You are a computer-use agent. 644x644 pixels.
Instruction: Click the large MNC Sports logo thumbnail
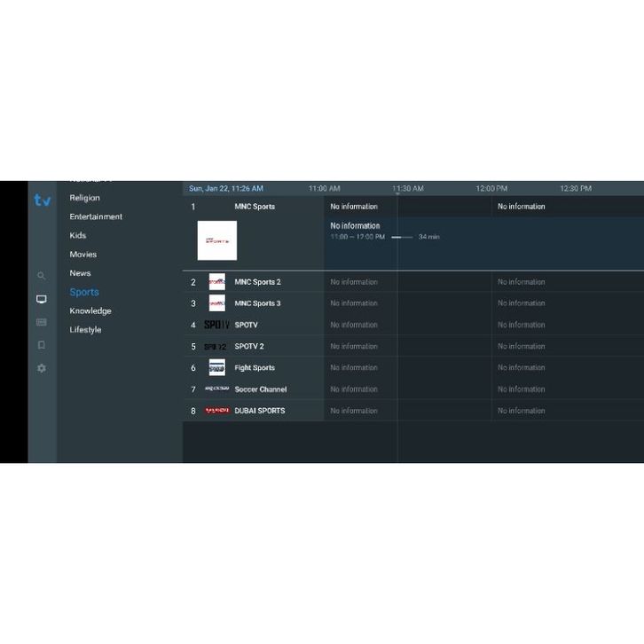[x=216, y=240]
